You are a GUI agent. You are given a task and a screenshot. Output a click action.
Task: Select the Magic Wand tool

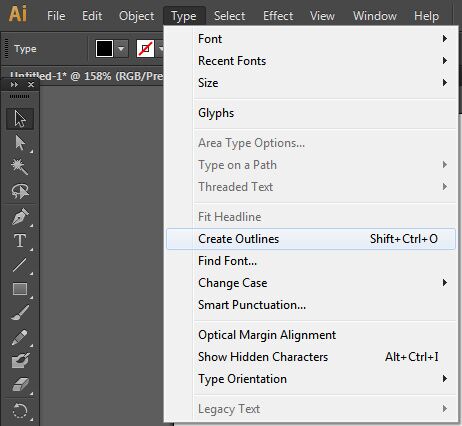(20, 167)
